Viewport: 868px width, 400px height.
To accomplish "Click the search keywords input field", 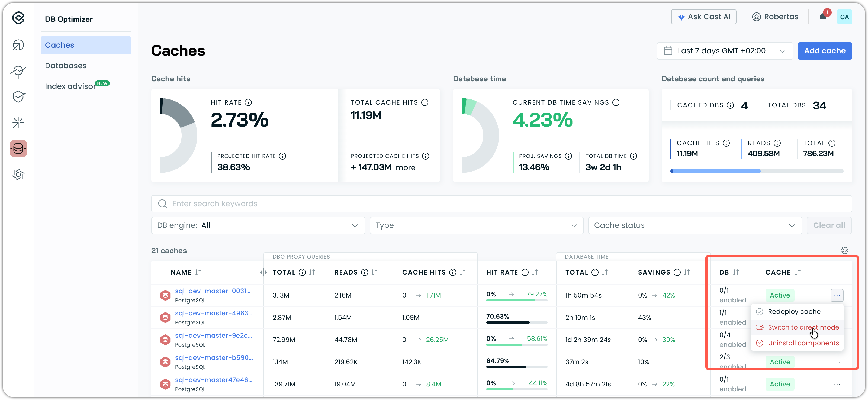I will [501, 204].
